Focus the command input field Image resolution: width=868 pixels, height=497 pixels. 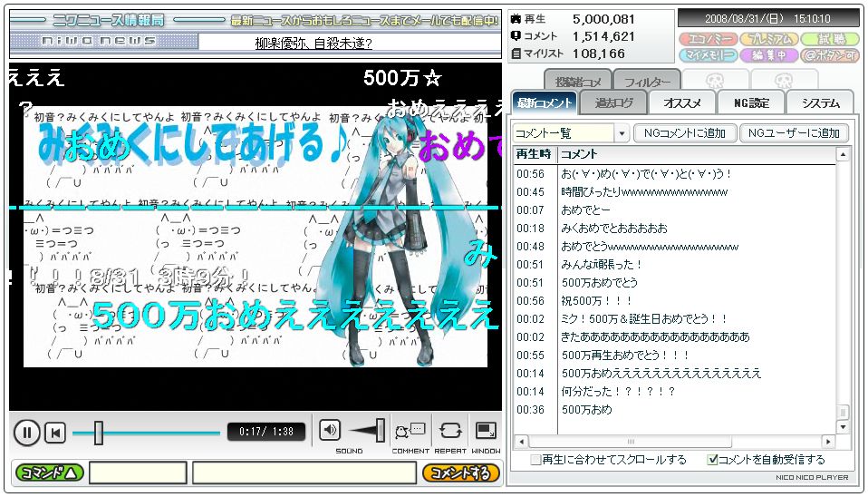[138, 473]
